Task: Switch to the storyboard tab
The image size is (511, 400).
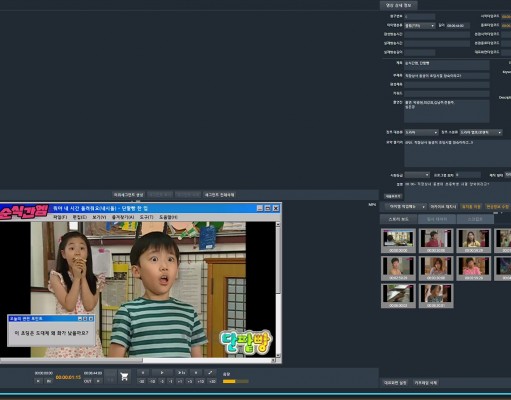Action: point(398,219)
